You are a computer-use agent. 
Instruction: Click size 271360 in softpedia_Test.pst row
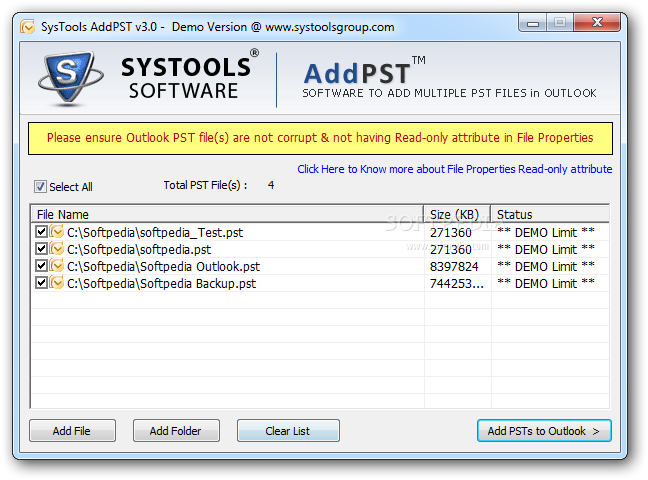coord(450,233)
